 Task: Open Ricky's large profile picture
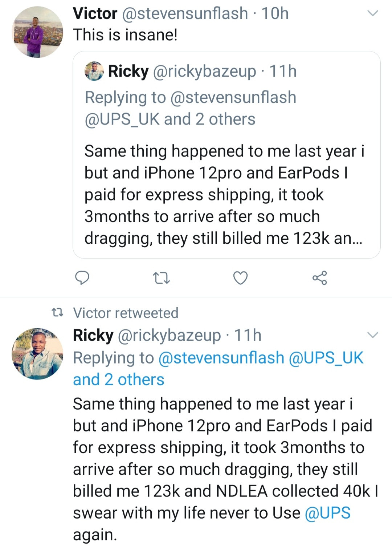(x=37, y=354)
